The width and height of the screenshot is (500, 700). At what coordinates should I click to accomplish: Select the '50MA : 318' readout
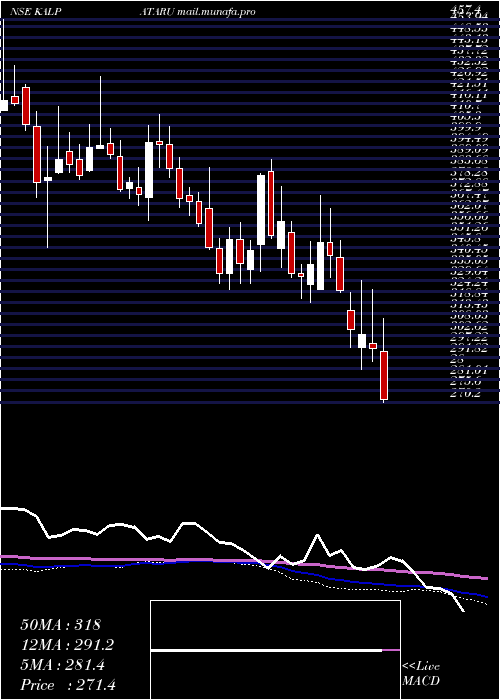click(61, 625)
